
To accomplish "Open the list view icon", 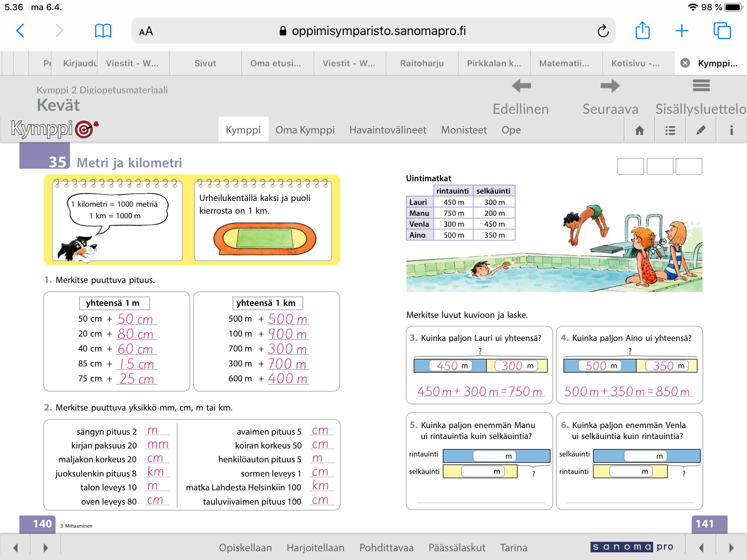I will pyautogui.click(x=670, y=130).
